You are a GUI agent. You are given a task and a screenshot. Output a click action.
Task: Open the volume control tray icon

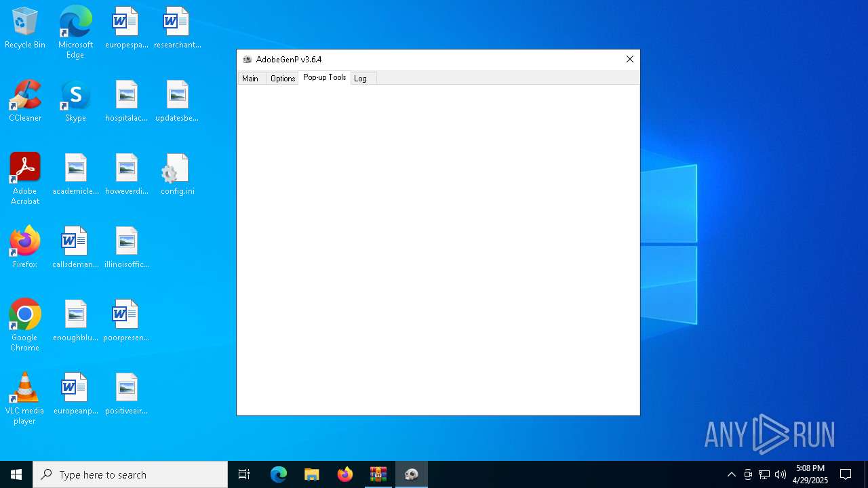(x=781, y=474)
